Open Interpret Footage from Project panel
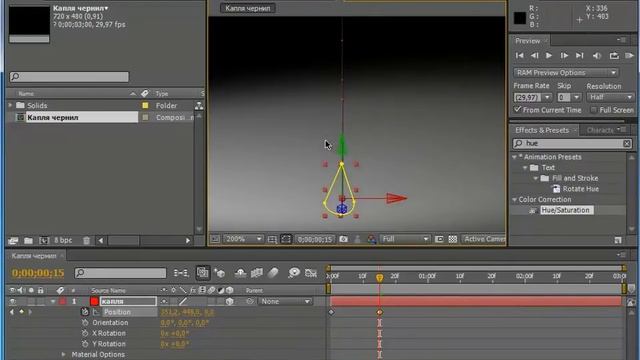Viewport: 640px width, 360px height. (13, 240)
